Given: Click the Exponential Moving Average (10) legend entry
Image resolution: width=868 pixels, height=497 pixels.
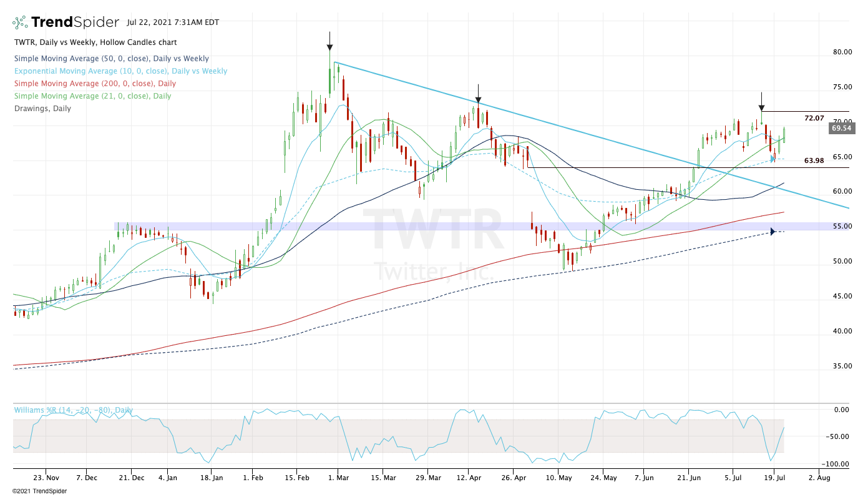Looking at the screenshot, I should tap(120, 71).
